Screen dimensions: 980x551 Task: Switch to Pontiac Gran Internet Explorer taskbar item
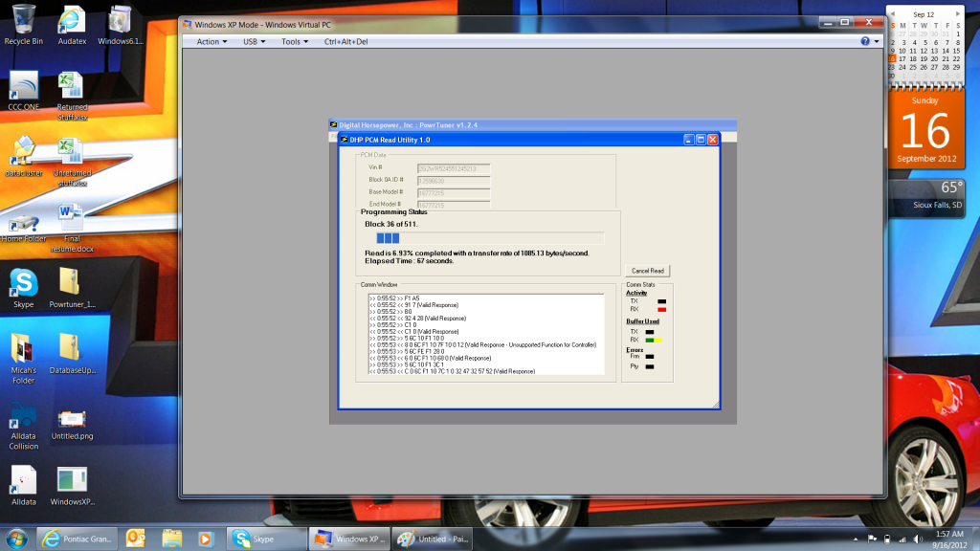(77, 539)
